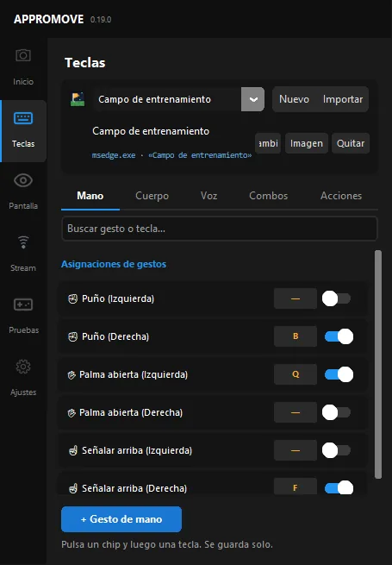Click the Campo de entrenamiento profile thumbnail icon
The width and height of the screenshot is (392, 565).
pyautogui.click(x=78, y=99)
